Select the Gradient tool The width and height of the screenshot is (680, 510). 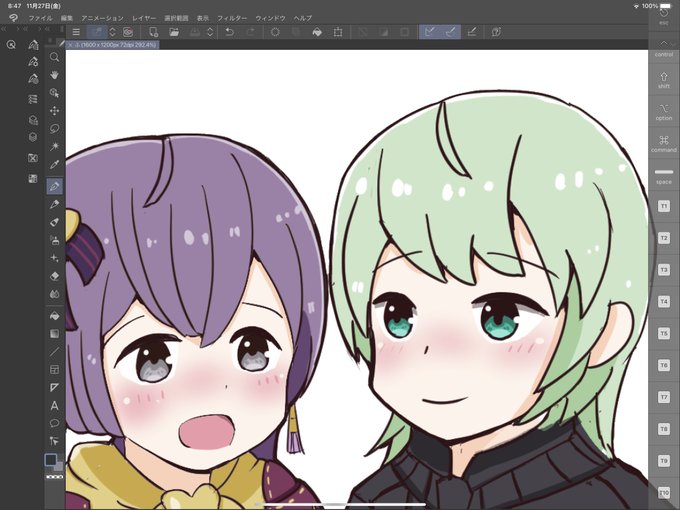[x=54, y=333]
